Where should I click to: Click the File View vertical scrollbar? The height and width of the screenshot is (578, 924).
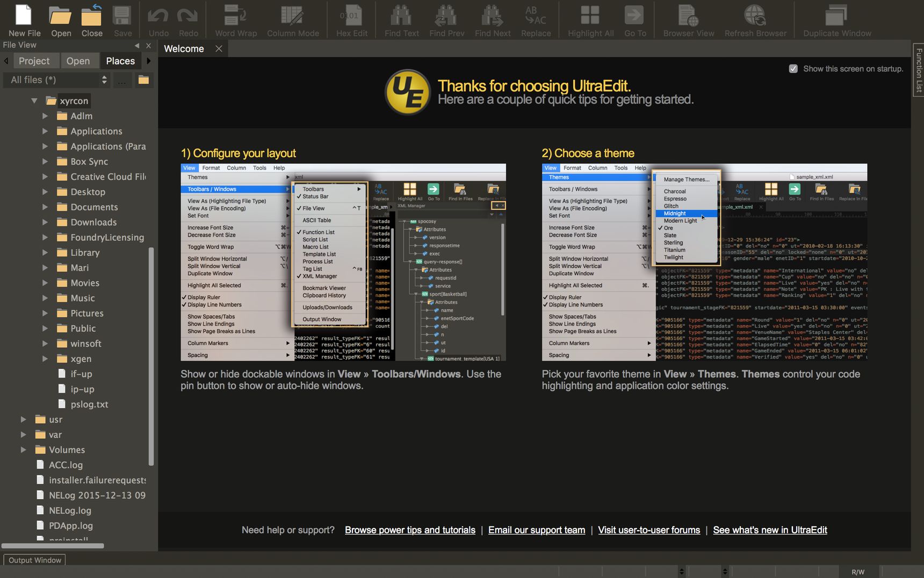coord(151,356)
